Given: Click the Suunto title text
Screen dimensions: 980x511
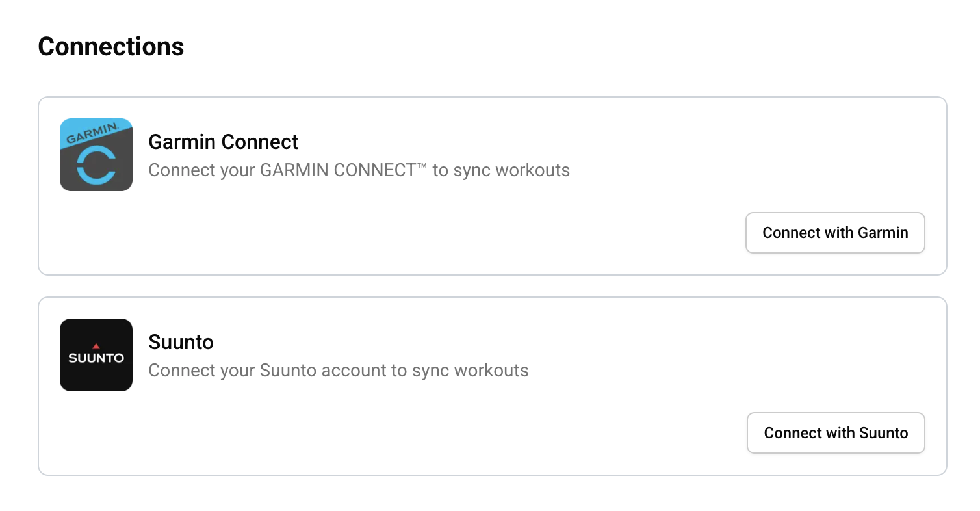Looking at the screenshot, I should 181,342.
